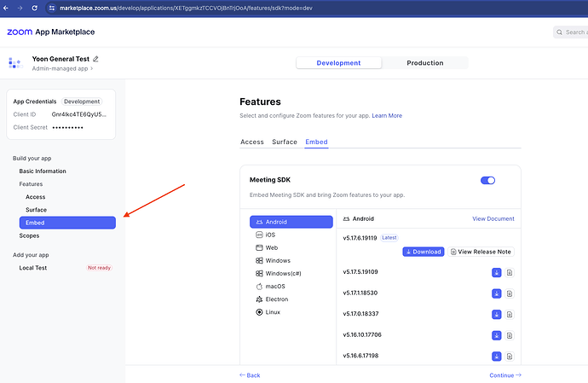Expand Admin-managed app chevron

pyautogui.click(x=91, y=68)
